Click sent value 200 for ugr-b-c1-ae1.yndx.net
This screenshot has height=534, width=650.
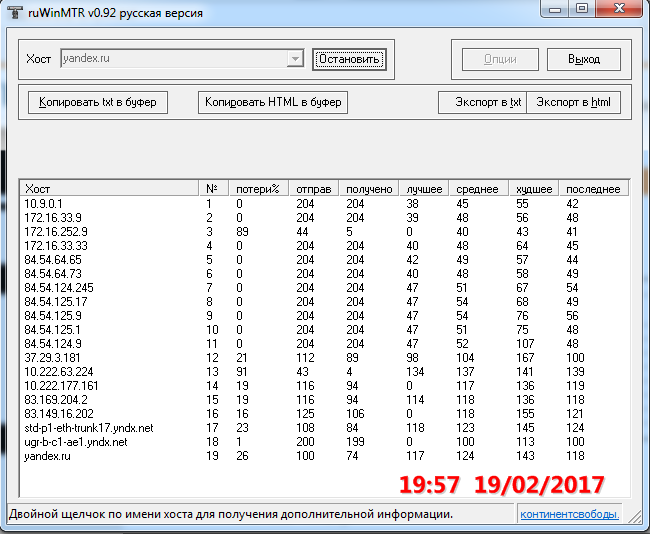click(x=306, y=442)
